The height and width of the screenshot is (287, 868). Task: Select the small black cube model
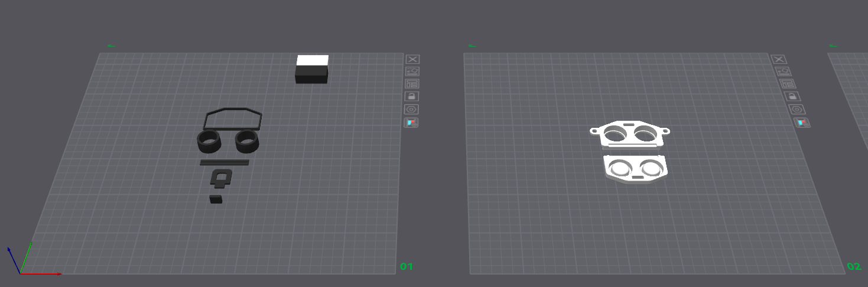[216, 199]
